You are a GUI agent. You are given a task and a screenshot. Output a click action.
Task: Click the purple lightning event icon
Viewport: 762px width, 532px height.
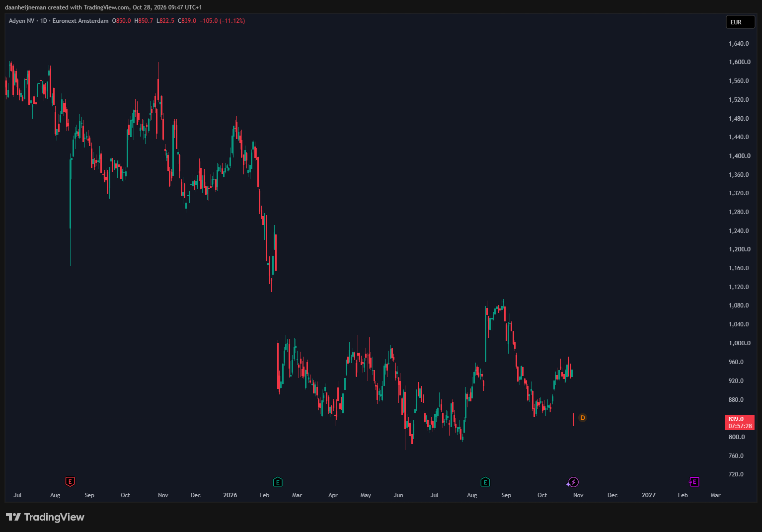[573, 482]
